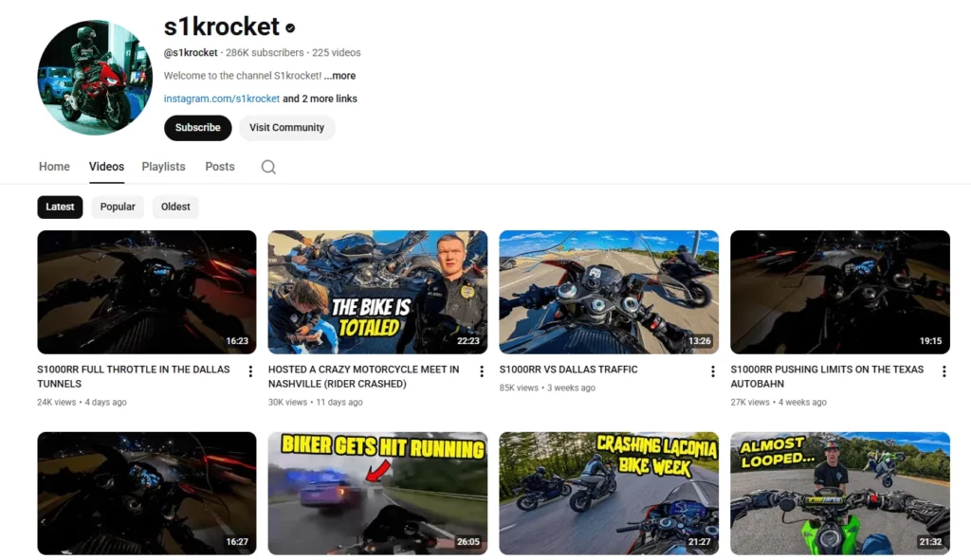This screenshot has height=560, width=971.
Task: Sort videos by Popular
Action: tap(118, 207)
